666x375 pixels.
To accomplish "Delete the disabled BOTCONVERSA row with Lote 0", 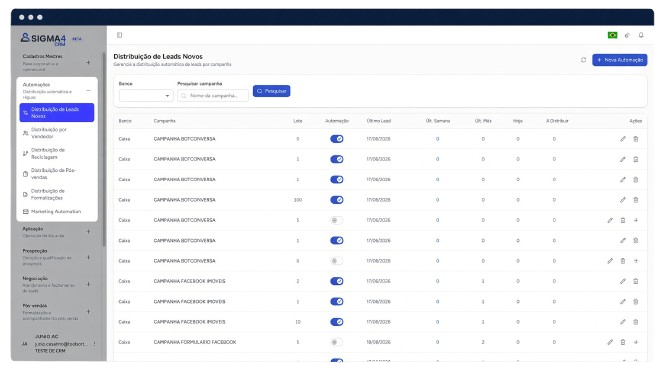I will click(623, 261).
